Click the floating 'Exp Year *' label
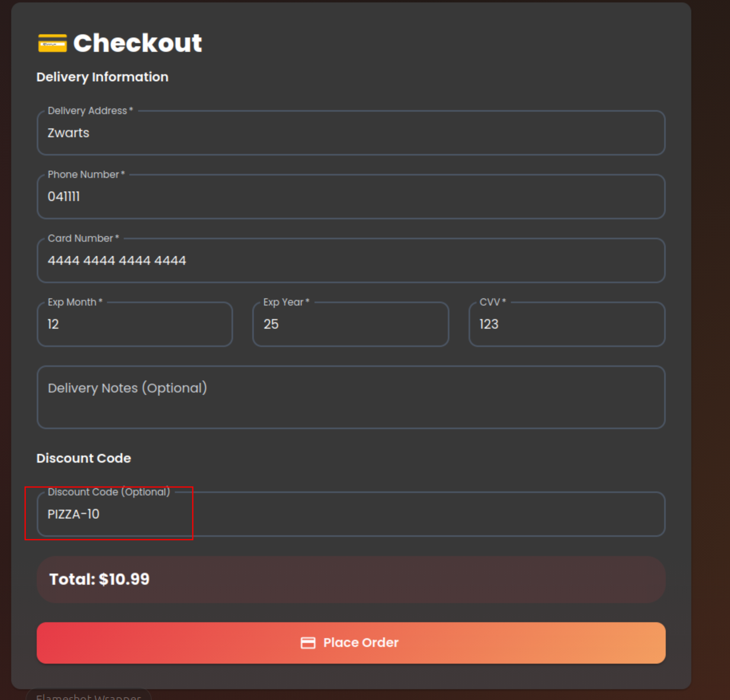730x700 pixels. tap(286, 302)
